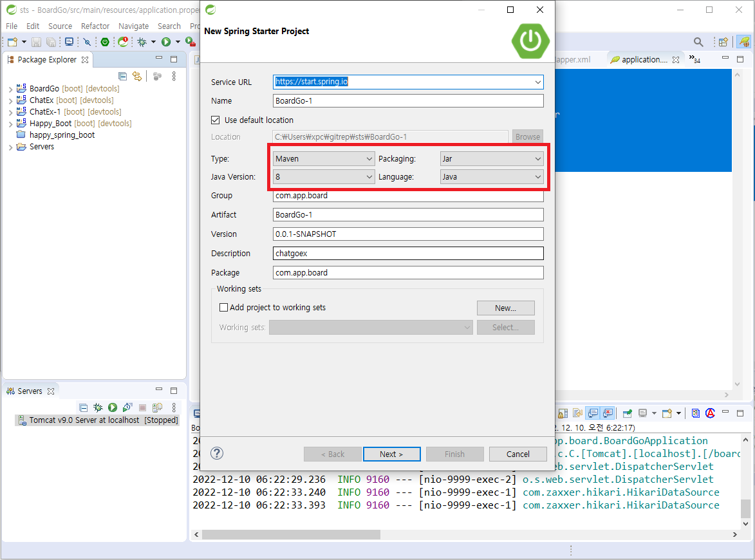The height and width of the screenshot is (560, 755).
Task: Open the Navigate menu
Action: [133, 26]
